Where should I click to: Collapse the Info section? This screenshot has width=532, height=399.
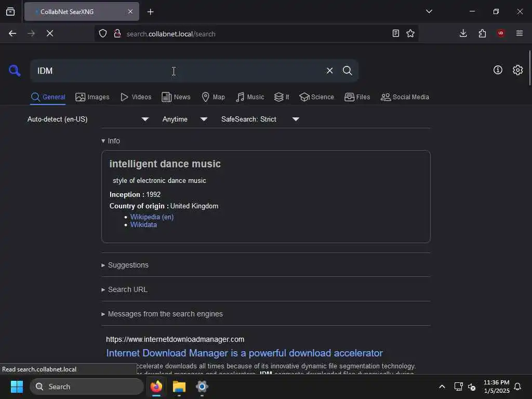(x=111, y=141)
